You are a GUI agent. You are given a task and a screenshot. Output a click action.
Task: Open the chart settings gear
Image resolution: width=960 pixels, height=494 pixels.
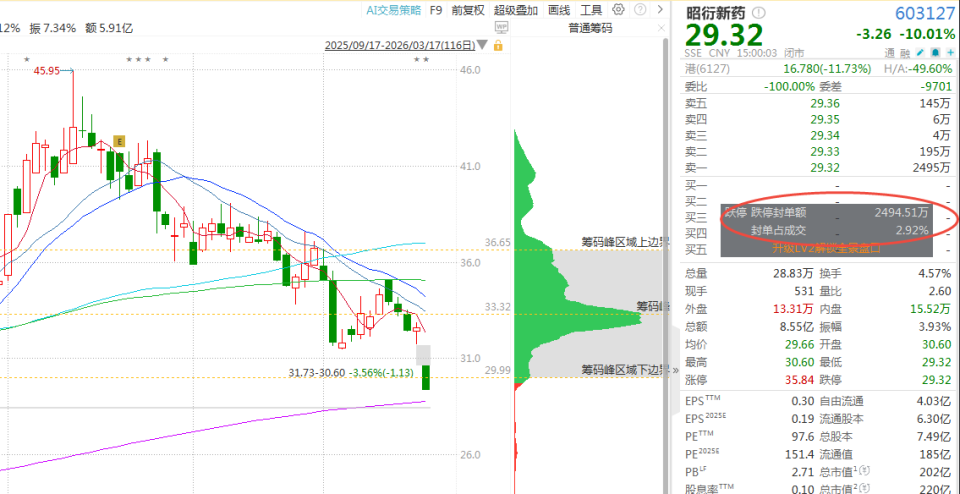(618, 10)
